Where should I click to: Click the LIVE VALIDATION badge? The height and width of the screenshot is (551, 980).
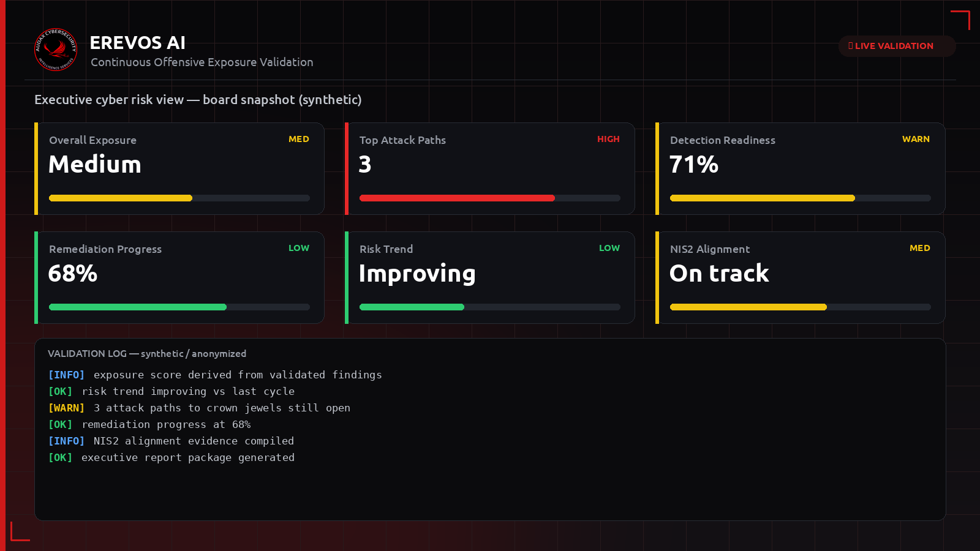pyautogui.click(x=897, y=46)
